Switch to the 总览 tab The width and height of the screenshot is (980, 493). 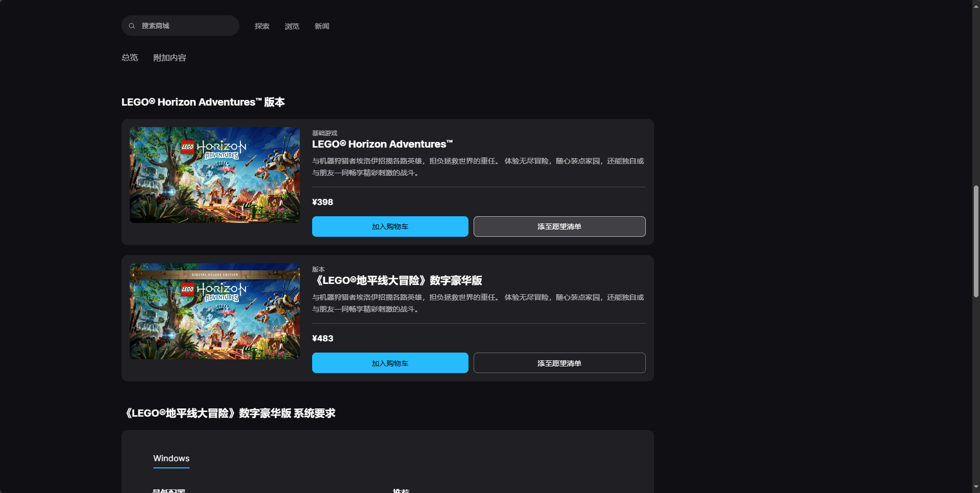(x=130, y=57)
